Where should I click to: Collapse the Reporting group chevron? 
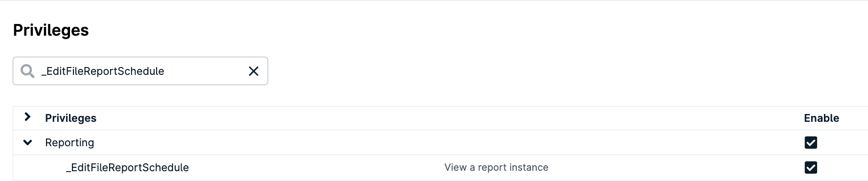[x=28, y=142]
